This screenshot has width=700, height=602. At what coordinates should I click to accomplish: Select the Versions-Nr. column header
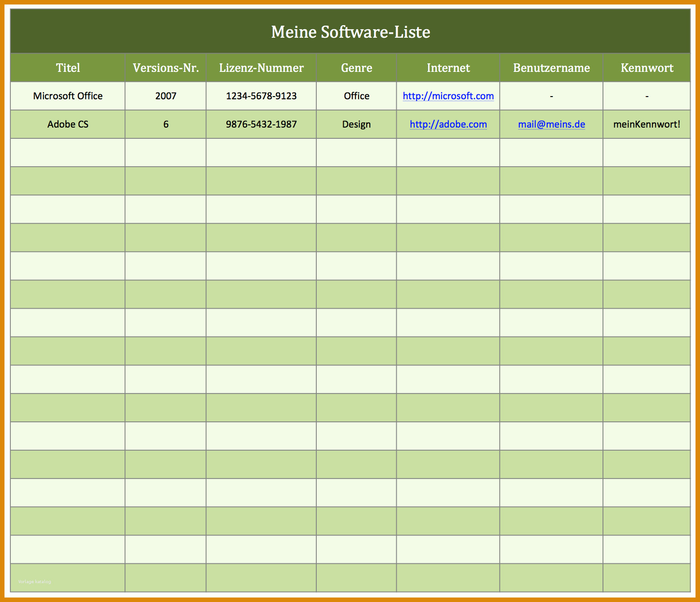[x=166, y=68]
